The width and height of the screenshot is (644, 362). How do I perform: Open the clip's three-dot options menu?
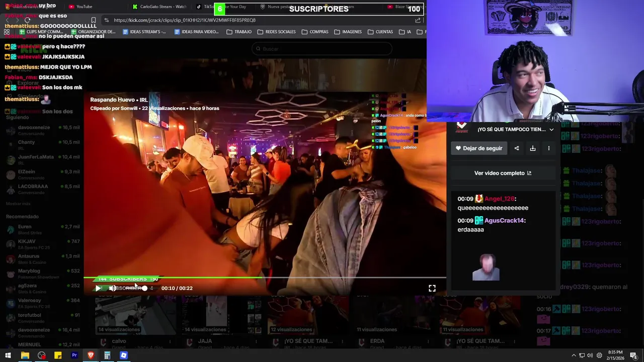pos(549,148)
